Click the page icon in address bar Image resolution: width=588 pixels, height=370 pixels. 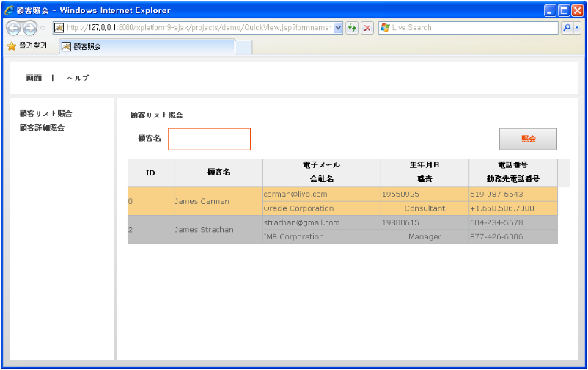point(59,28)
